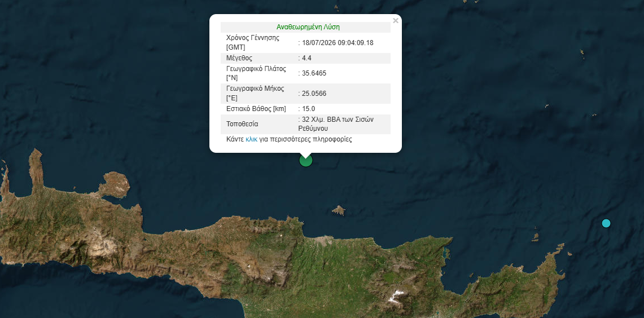The width and height of the screenshot is (644, 318).
Task: Close the earthquake info popup
Action: pos(396,20)
